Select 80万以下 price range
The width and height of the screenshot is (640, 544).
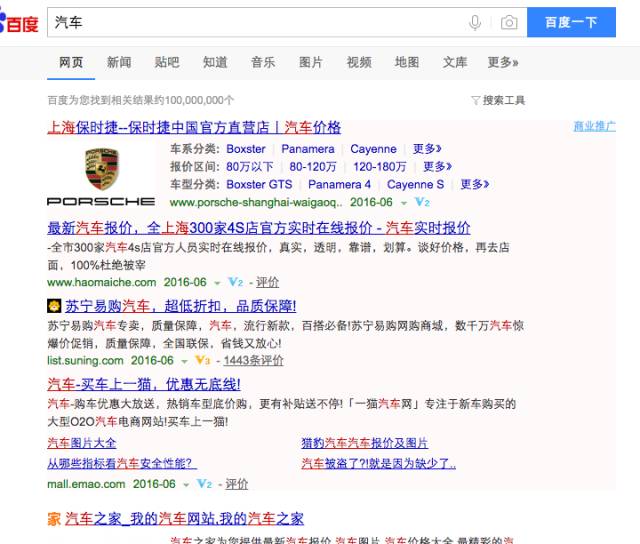(250, 167)
